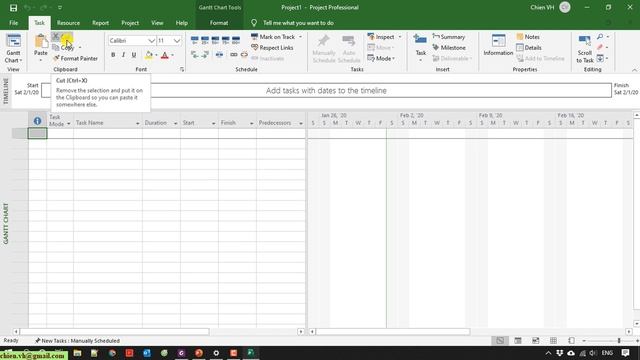The height and width of the screenshot is (360, 640).
Task: Open the font name dropdown
Action: [x=151, y=41]
